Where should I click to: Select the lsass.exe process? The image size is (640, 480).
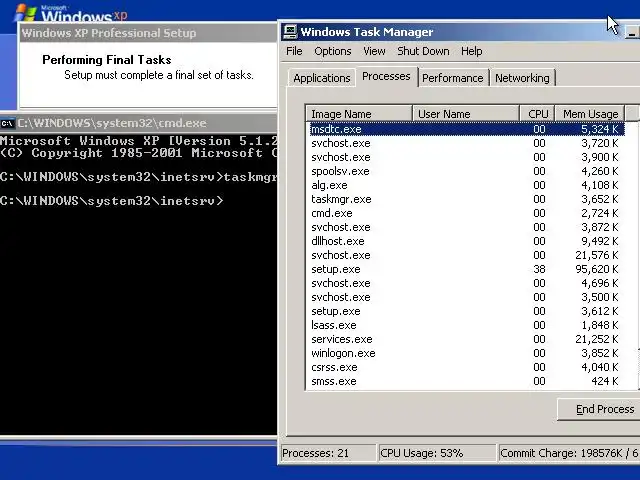tap(466, 325)
